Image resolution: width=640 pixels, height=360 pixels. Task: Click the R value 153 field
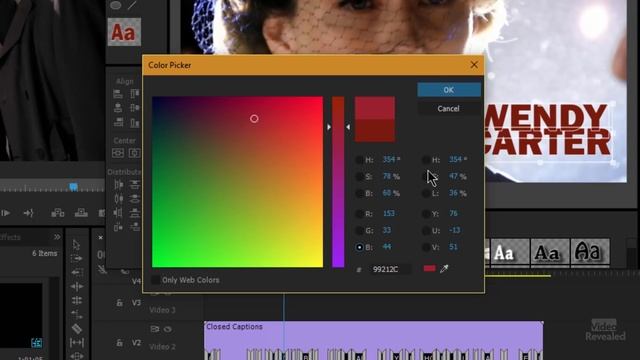point(389,213)
